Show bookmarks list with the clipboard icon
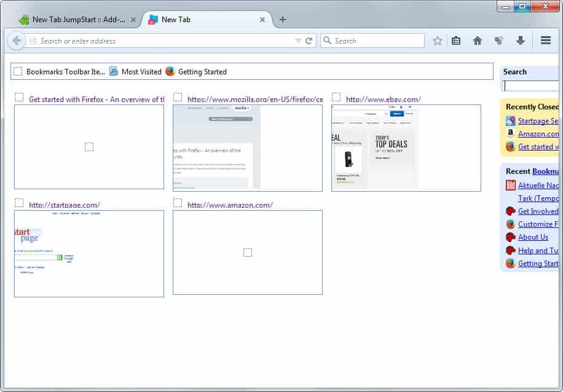This screenshot has width=563, height=392. 456,41
